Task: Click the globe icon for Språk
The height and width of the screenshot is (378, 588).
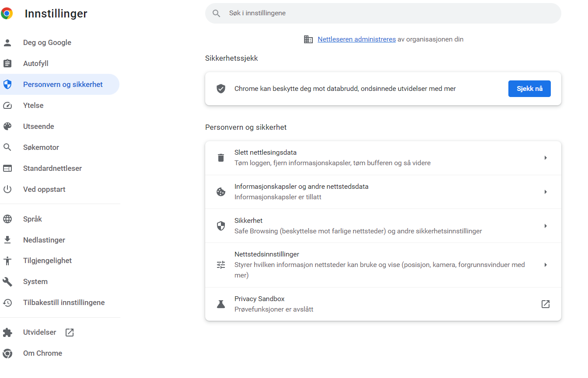Action: (7, 219)
